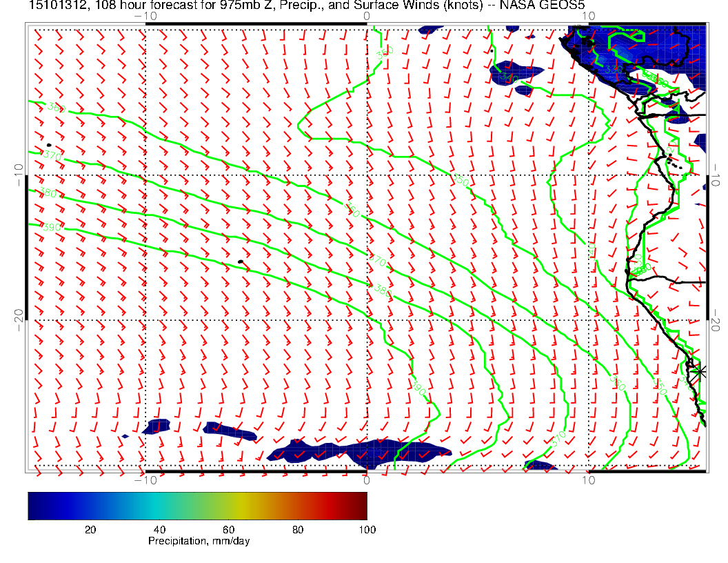Click the "Precipitation, mm/day" colorbar caption

(199, 541)
